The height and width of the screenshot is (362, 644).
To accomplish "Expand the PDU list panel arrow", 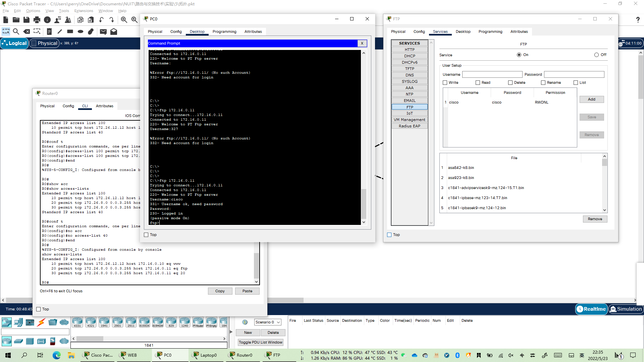I will point(231,332).
